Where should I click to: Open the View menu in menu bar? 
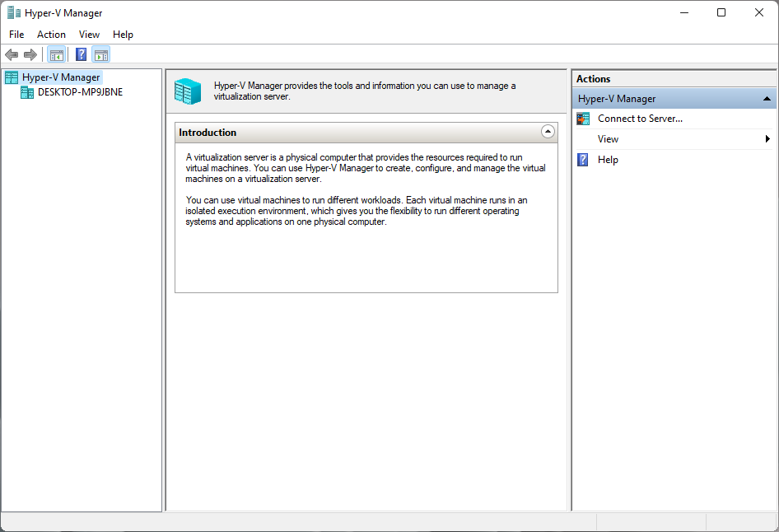pyautogui.click(x=89, y=35)
